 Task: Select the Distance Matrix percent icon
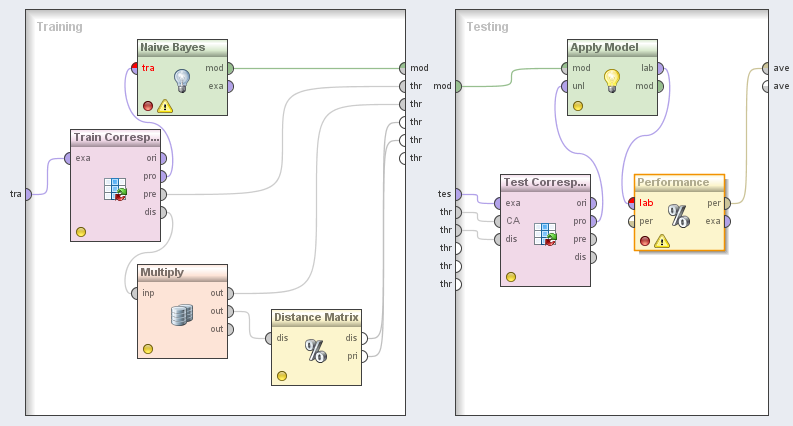315,350
